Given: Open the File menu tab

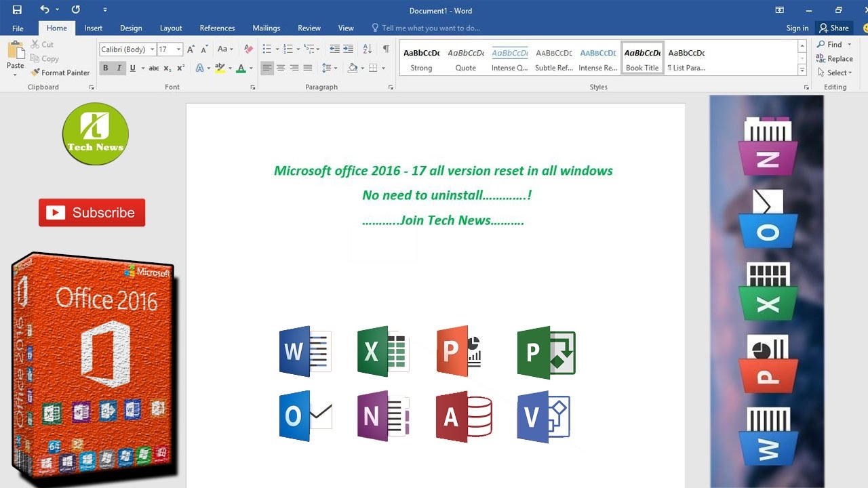Looking at the screenshot, I should [18, 28].
